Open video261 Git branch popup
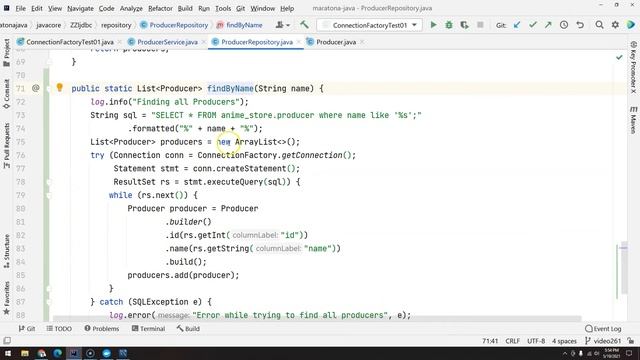This screenshot has width=640, height=360. 603,341
